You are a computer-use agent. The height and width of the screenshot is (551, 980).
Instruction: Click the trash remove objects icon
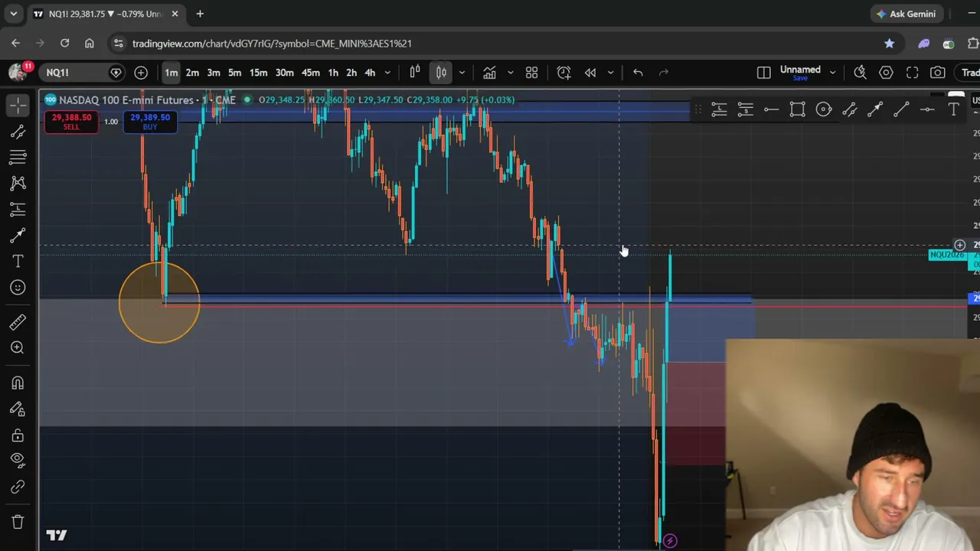pos(18,522)
